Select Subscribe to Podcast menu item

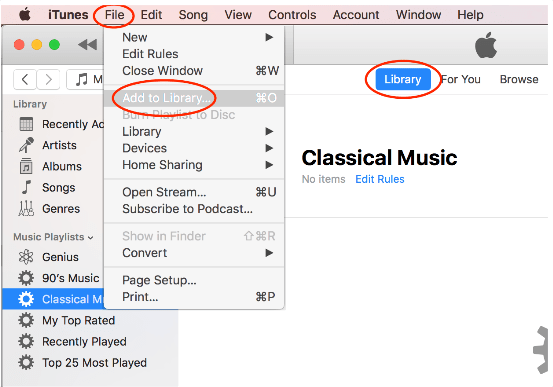[x=194, y=209]
